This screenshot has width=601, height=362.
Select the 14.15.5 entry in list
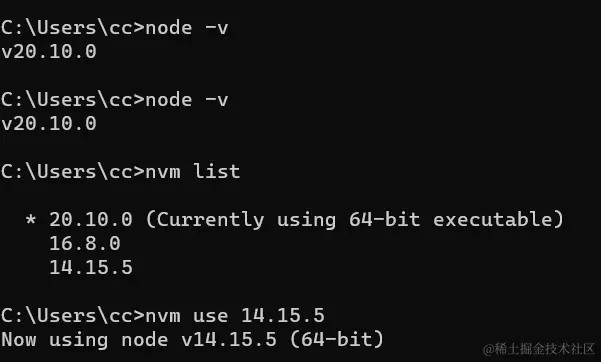pos(91,267)
